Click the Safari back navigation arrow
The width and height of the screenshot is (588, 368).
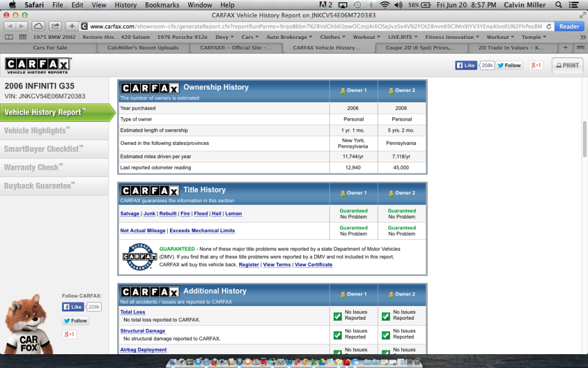[x=10, y=26]
